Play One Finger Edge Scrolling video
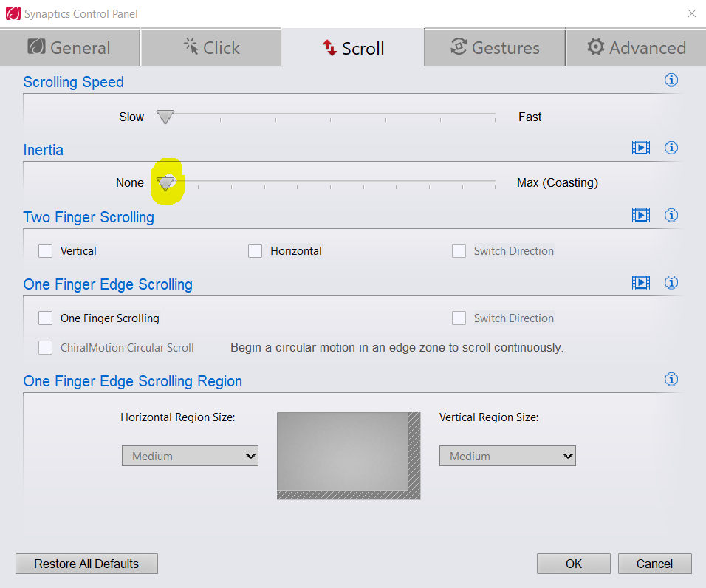 641,282
